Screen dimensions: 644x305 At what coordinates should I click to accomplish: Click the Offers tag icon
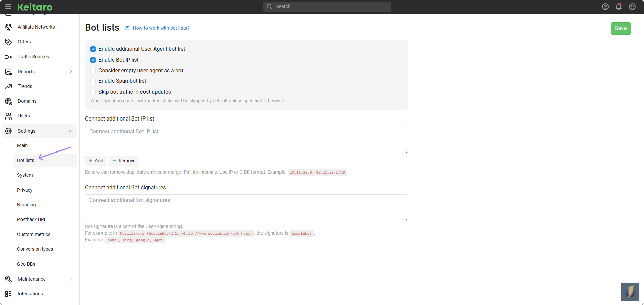(9, 42)
